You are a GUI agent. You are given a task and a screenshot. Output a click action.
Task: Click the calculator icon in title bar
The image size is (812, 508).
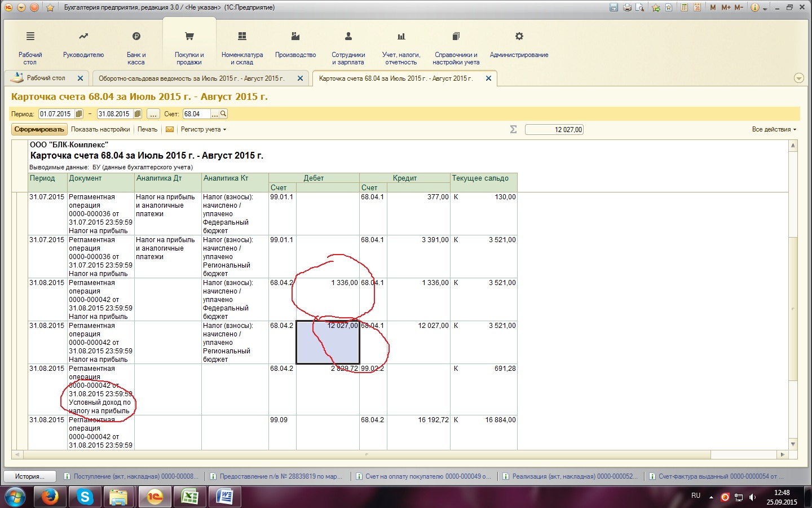coord(684,7)
